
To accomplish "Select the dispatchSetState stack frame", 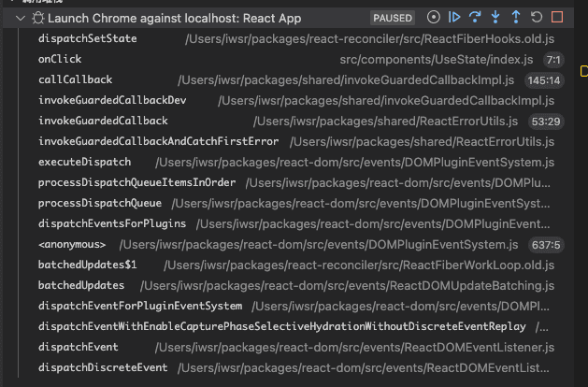I will coord(88,38).
